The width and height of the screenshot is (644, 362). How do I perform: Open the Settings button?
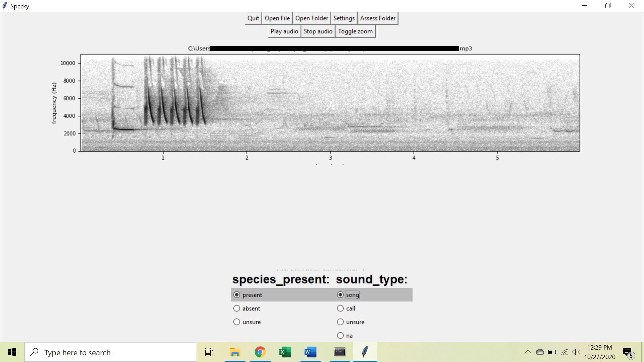pyautogui.click(x=344, y=18)
